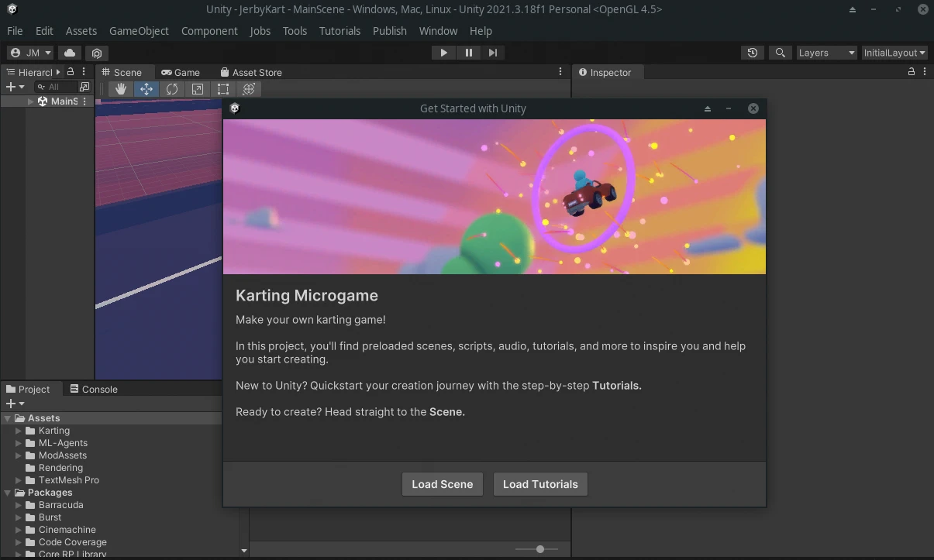934x560 pixels.
Task: Open Scene view panel options menu
Action: coord(560,71)
